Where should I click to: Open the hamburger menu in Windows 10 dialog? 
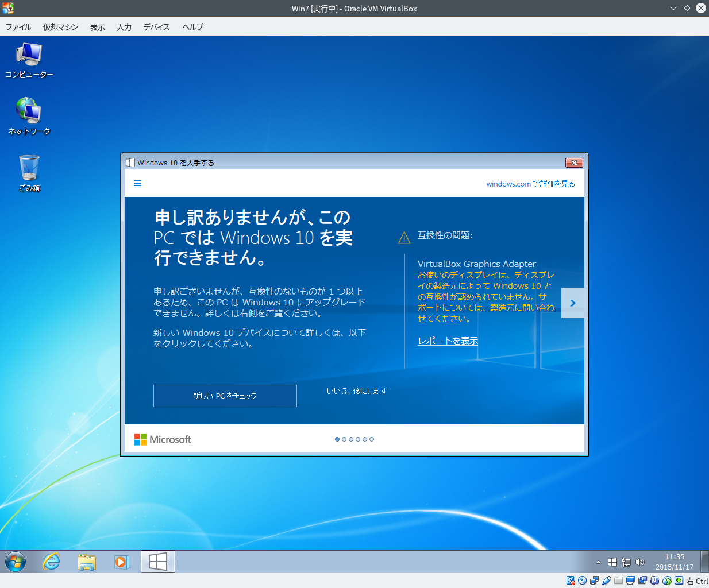137,184
